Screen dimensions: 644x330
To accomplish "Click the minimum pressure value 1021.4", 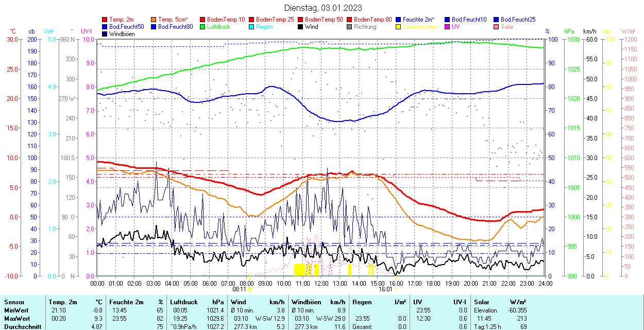I will [215, 310].
